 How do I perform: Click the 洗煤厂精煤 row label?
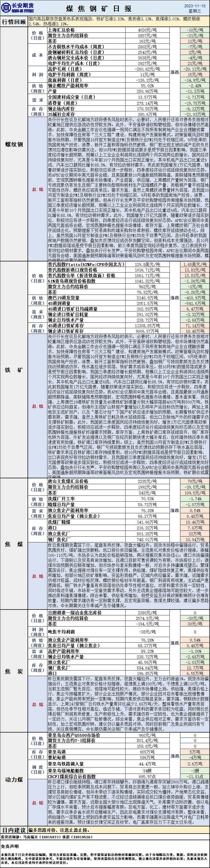(59, 522)
